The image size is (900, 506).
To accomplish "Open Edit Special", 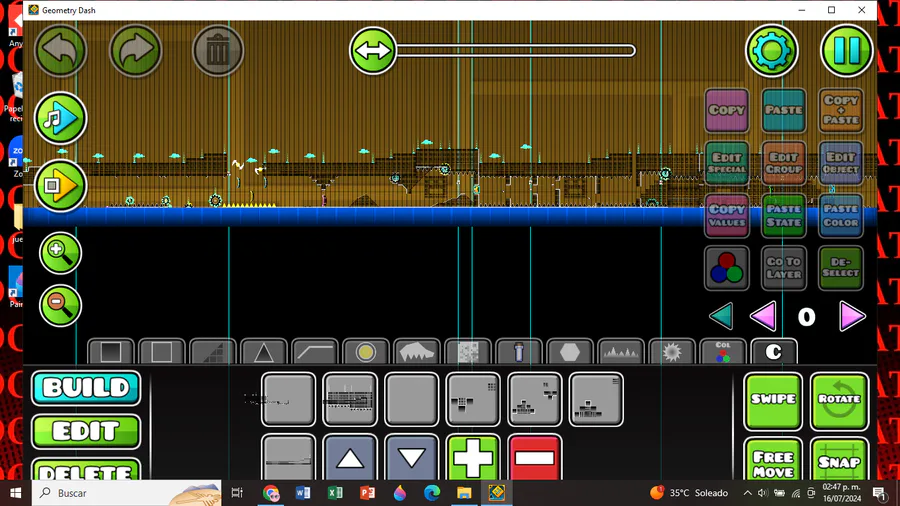I will [727, 163].
